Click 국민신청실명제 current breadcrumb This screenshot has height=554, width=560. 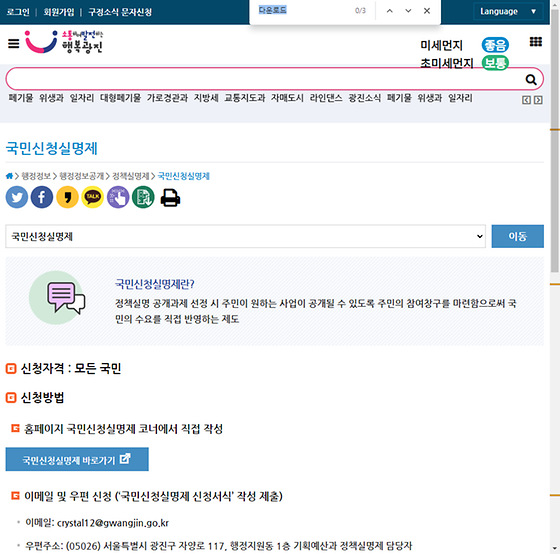coord(184,176)
